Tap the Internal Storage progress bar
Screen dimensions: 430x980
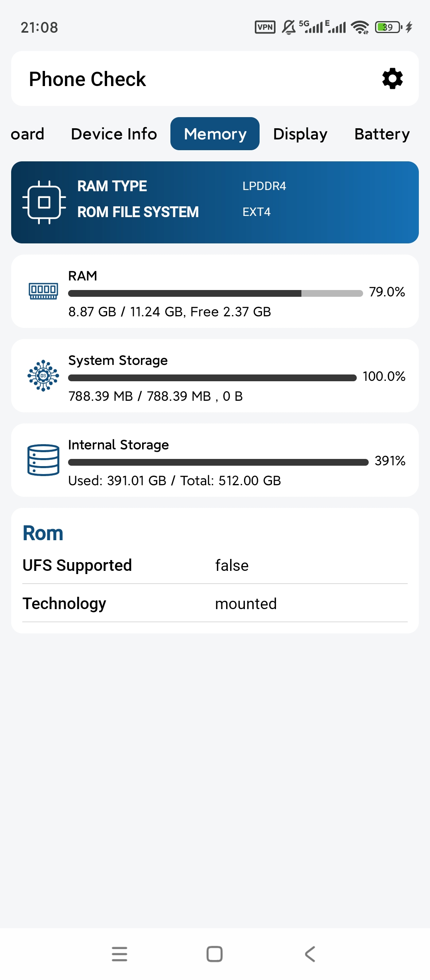218,463
